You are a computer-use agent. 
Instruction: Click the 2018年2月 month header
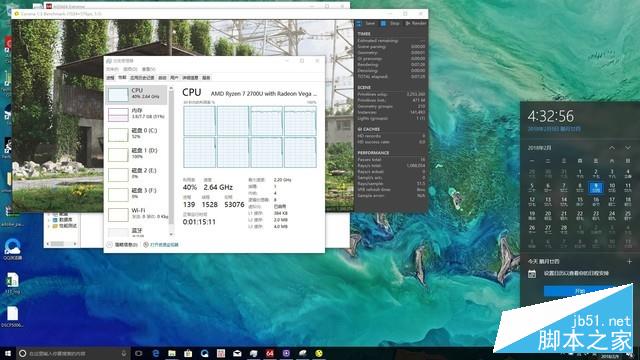point(539,148)
